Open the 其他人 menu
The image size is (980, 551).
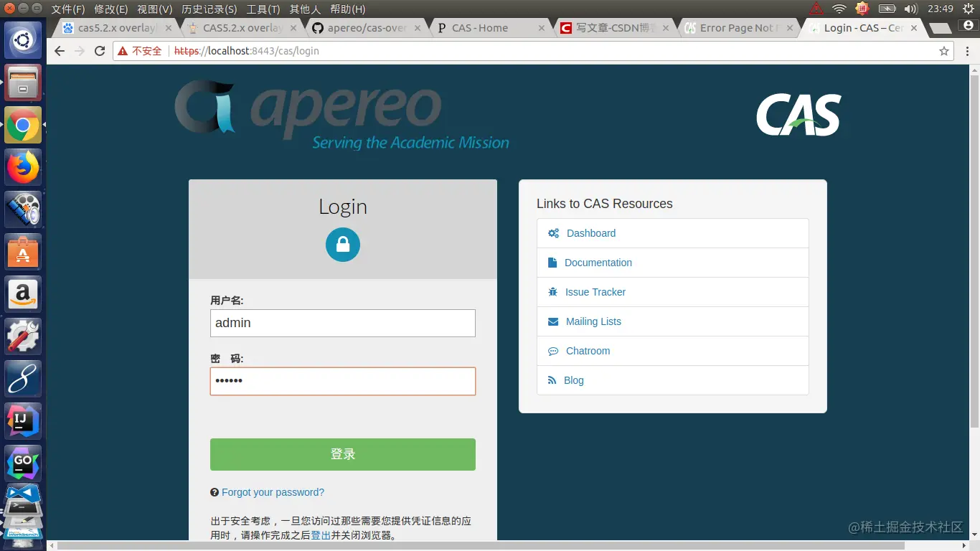(305, 9)
